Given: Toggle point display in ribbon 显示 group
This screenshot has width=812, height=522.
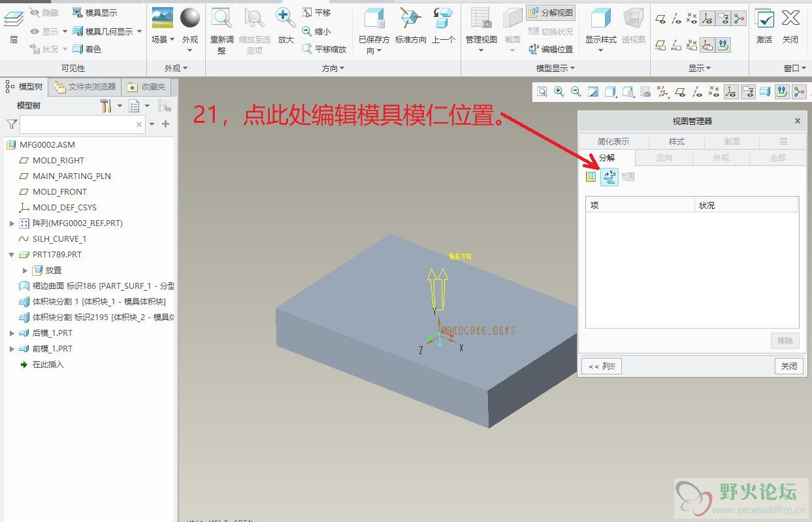Looking at the screenshot, I should coord(692,19).
